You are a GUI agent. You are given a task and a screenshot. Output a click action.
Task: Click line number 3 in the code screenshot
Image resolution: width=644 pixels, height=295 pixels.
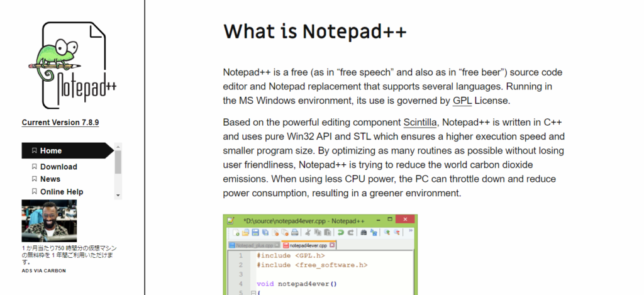(241, 274)
